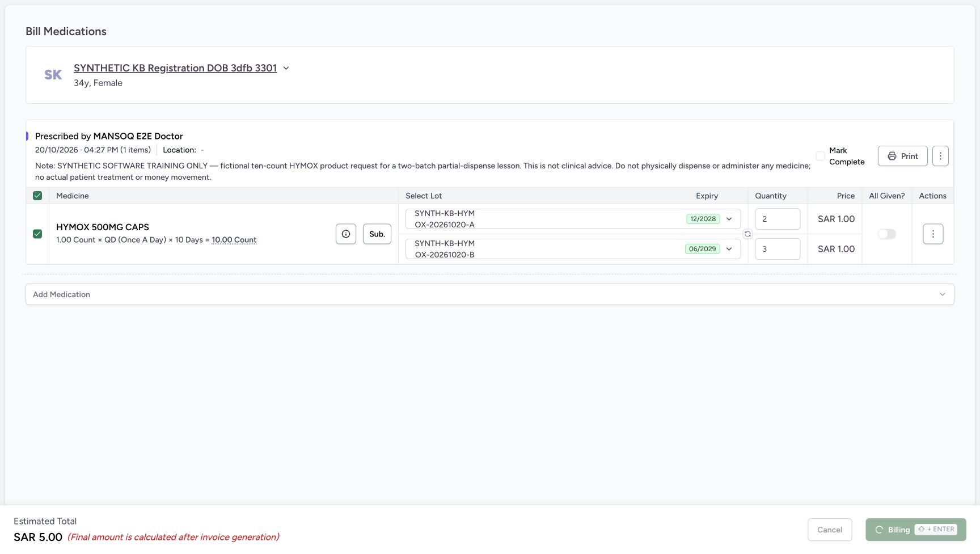Toggle the select-all medicines header checkbox
980x554 pixels.
click(37, 196)
